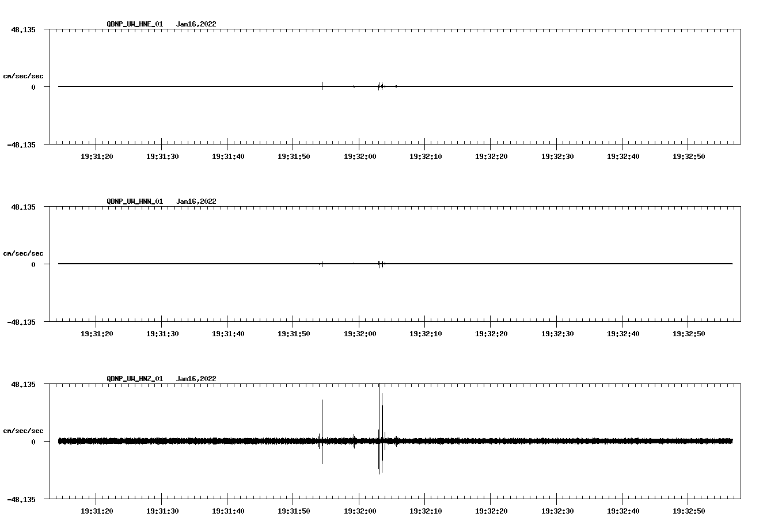
Task: Click the Jan16,2022 date on the HNE plot
Action: 196,24
